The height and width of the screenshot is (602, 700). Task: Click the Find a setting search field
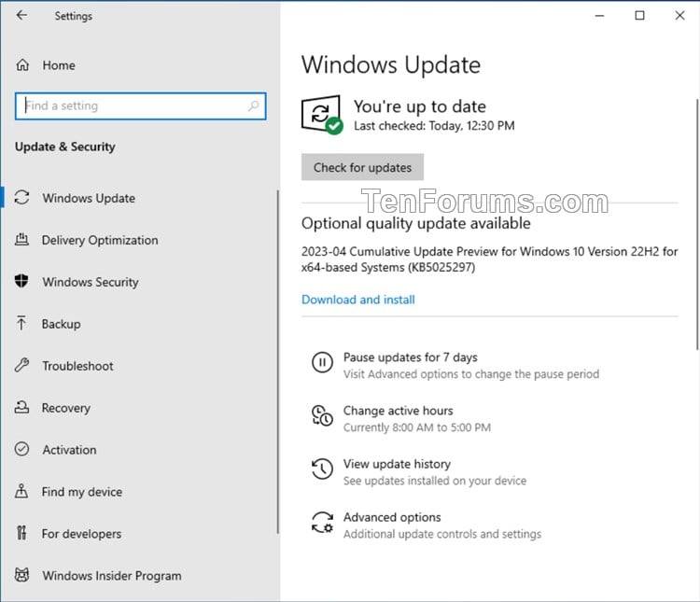pyautogui.click(x=141, y=105)
